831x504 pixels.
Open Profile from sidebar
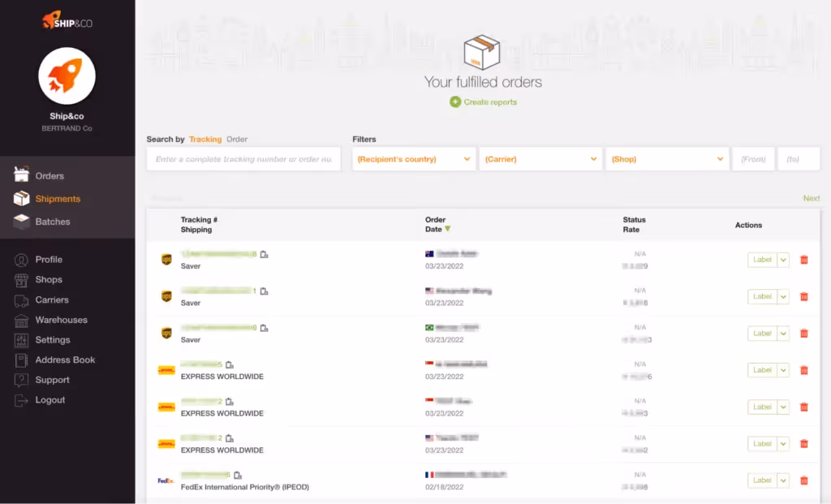click(x=49, y=259)
